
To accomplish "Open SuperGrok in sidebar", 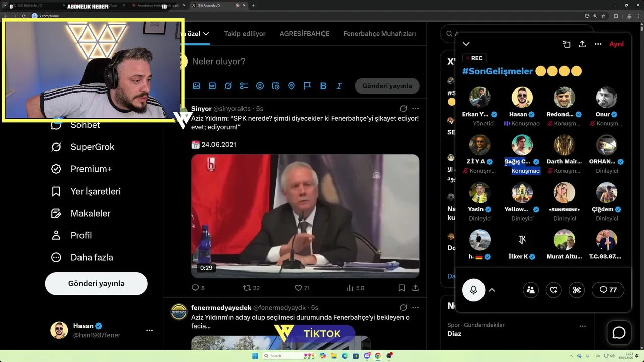I will pos(83,147).
